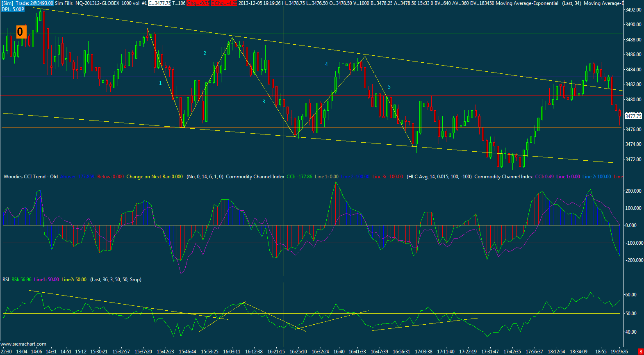The width and height of the screenshot is (644, 355).
Task: Click the orange position quantity 0 marker
Action: pyautogui.click(x=21, y=32)
